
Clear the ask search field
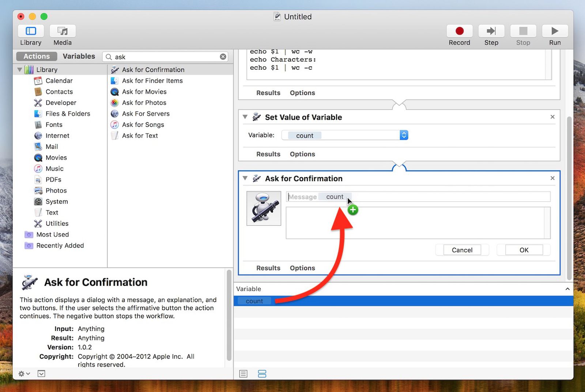pyautogui.click(x=223, y=57)
